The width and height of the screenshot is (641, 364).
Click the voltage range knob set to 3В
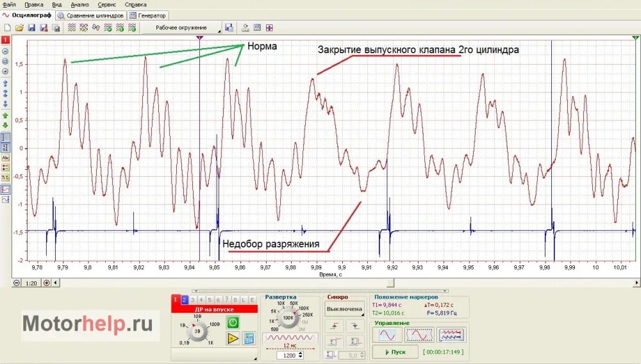click(x=198, y=331)
